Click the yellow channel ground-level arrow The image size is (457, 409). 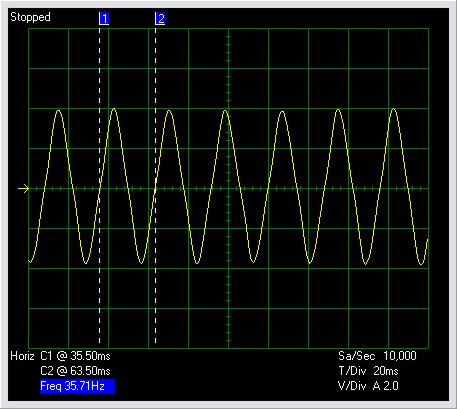click(x=23, y=189)
